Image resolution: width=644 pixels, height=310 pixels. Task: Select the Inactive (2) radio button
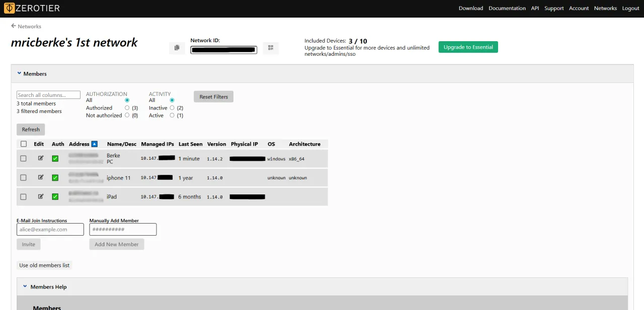click(x=172, y=108)
